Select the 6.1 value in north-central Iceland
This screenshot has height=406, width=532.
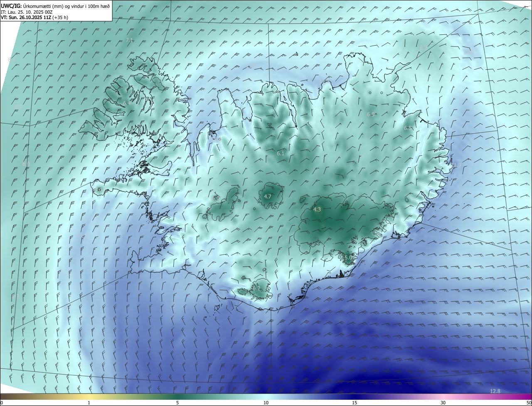coord(281,154)
